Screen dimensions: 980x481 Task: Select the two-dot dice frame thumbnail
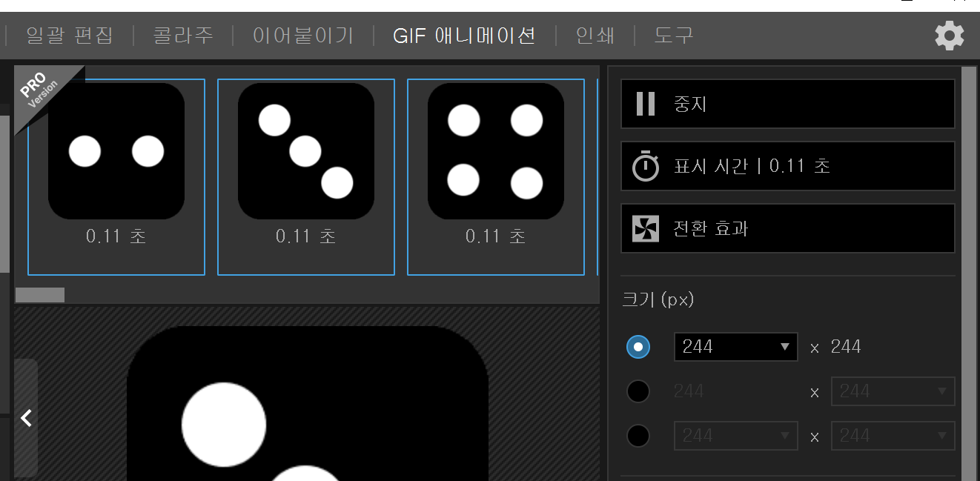pyautogui.click(x=116, y=177)
